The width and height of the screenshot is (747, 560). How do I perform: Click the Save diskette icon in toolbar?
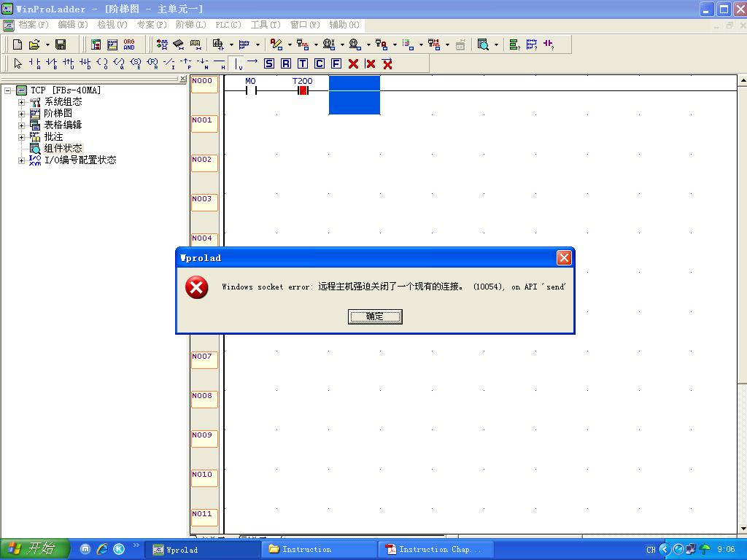pos(61,44)
